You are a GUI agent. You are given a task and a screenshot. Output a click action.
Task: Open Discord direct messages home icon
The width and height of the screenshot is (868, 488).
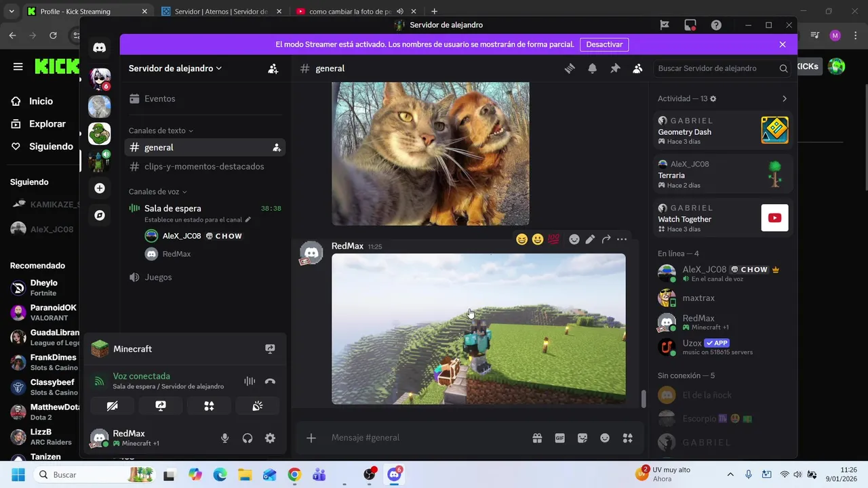(x=100, y=47)
